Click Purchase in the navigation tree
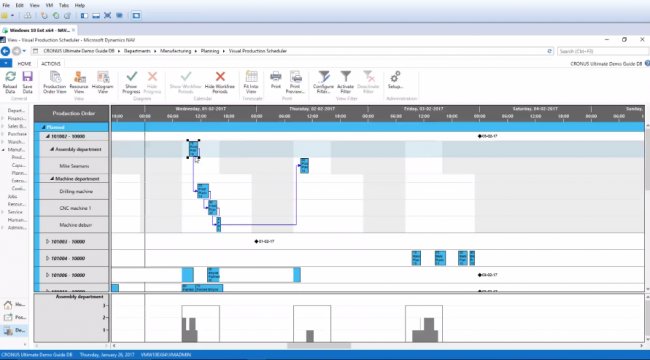 click(17, 134)
